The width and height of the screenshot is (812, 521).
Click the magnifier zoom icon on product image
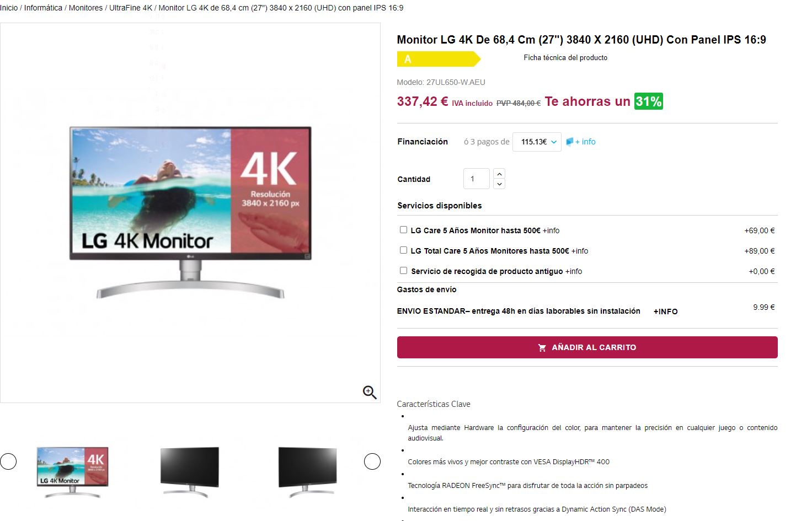click(x=370, y=392)
